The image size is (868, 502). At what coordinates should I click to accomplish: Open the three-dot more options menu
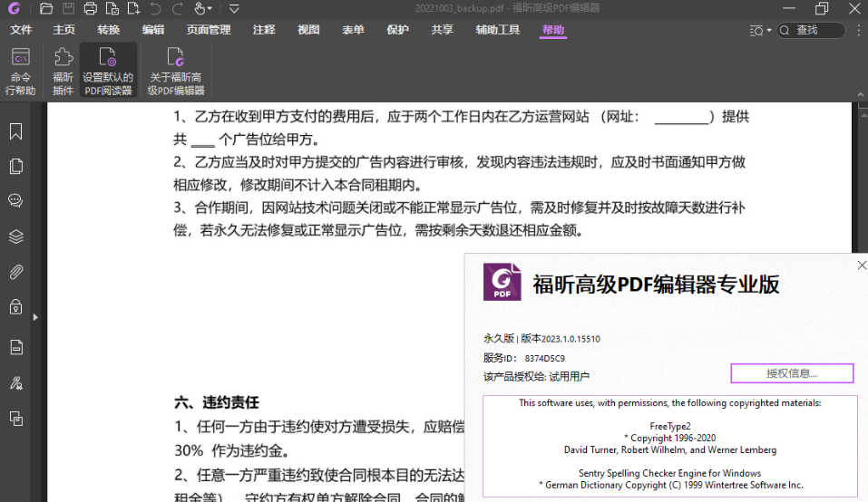click(x=859, y=31)
